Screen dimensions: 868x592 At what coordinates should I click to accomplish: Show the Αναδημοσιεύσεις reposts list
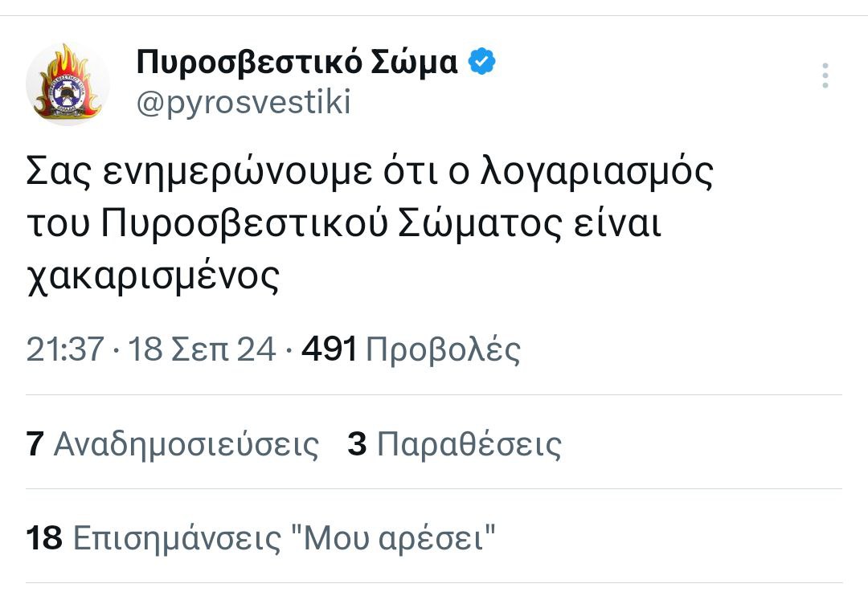tap(186, 444)
